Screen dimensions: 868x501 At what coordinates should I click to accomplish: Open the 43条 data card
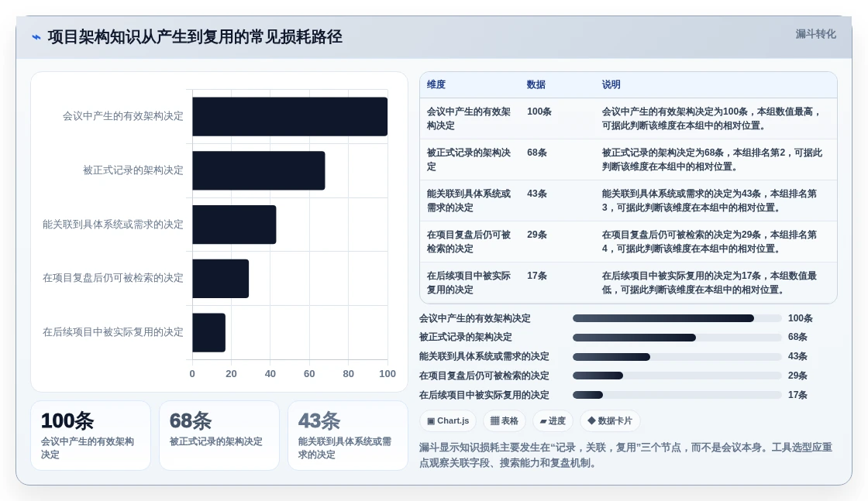348,436
